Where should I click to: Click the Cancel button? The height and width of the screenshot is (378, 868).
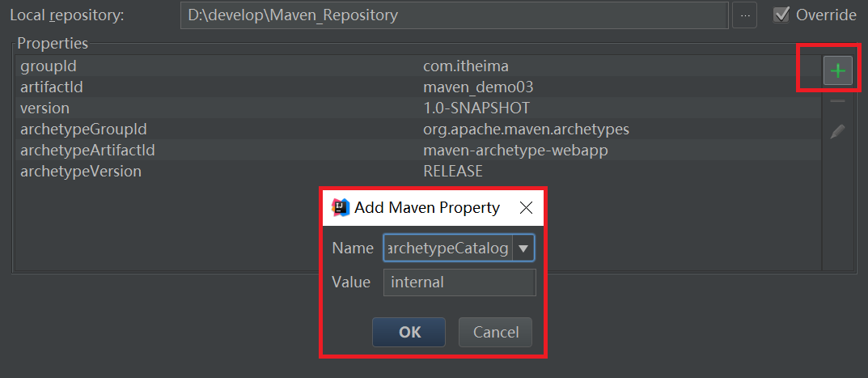point(495,332)
